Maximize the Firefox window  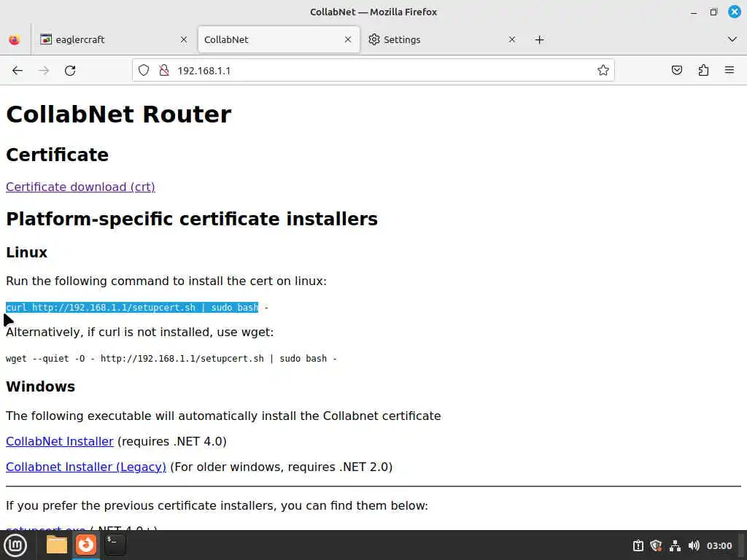[x=713, y=12]
